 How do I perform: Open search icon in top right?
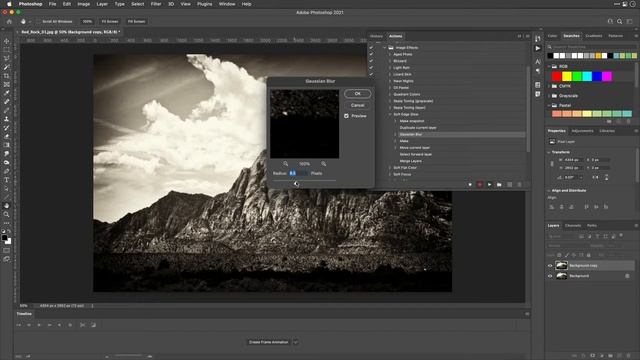(x=620, y=21)
